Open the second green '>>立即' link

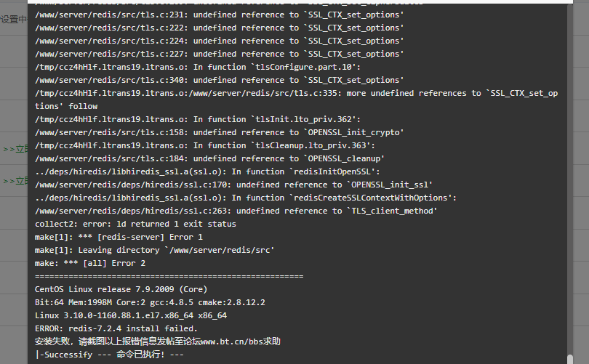(15, 181)
